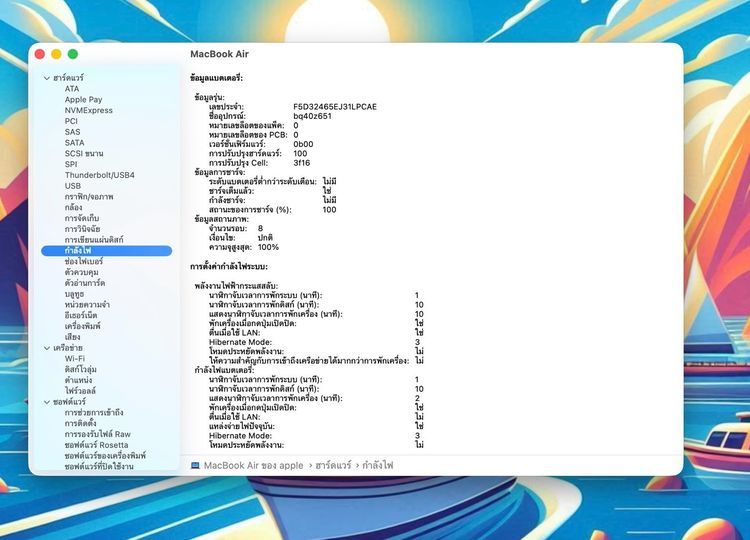Select USB in the hardware list

(73, 186)
